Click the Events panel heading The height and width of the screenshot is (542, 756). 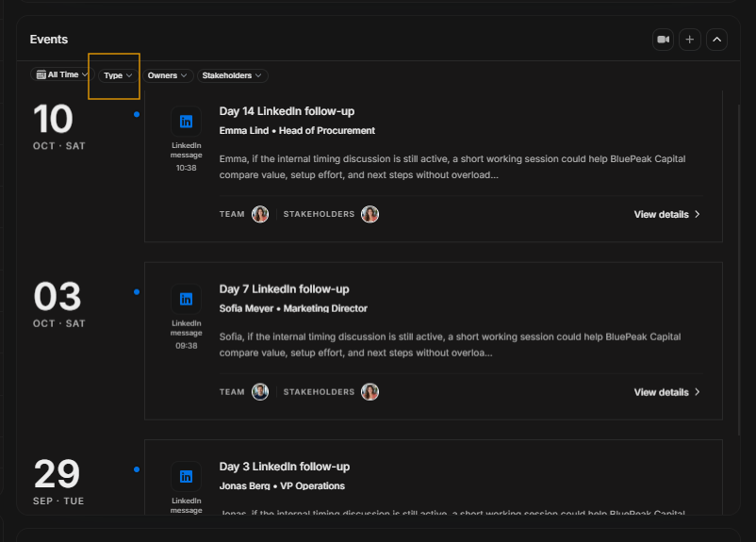(x=49, y=40)
